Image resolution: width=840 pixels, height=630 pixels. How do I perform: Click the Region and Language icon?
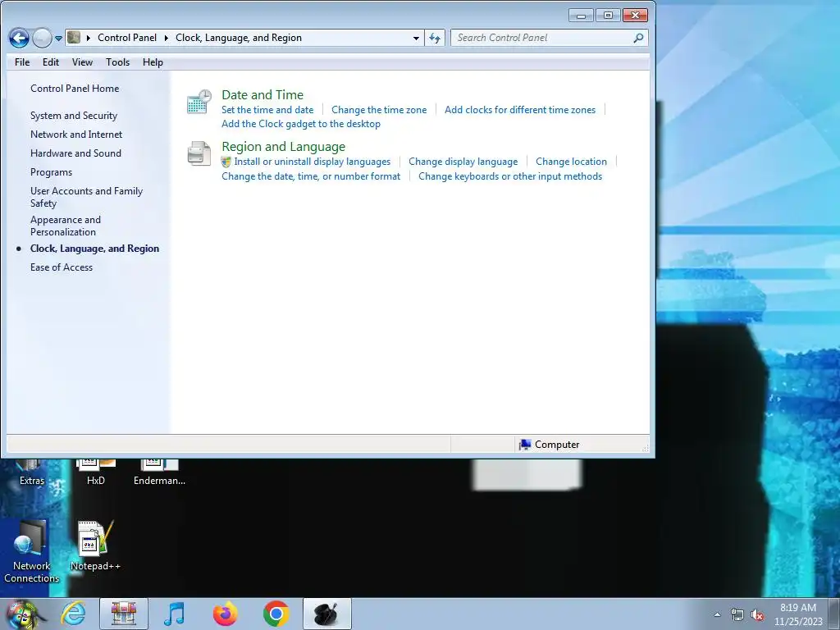tap(199, 153)
